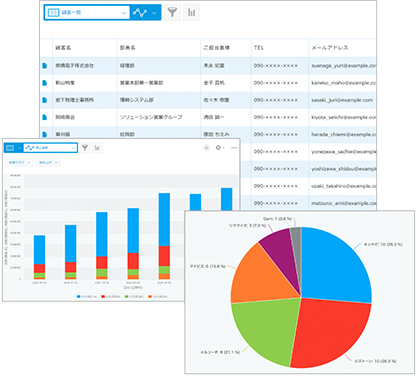Click the 部署名 column header
The image size is (417, 378).
point(128,48)
